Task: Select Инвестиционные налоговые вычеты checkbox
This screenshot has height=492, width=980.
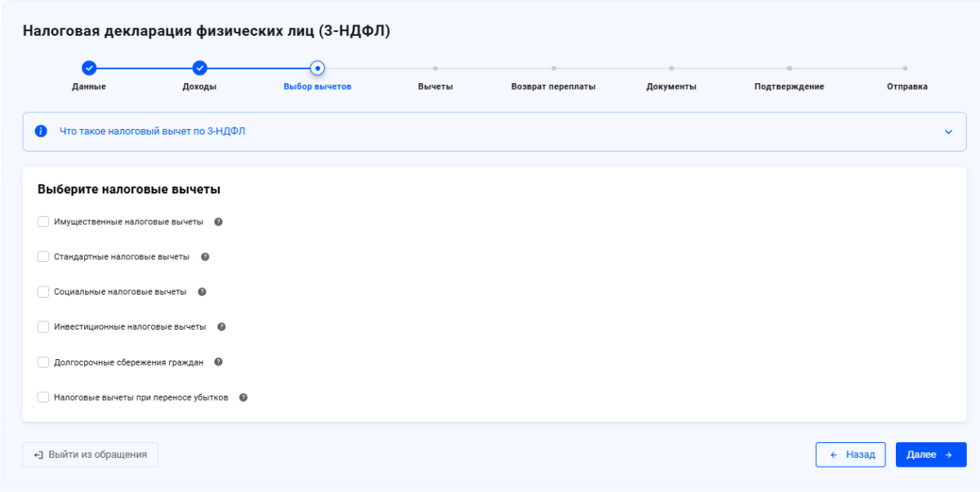Action: [x=43, y=327]
